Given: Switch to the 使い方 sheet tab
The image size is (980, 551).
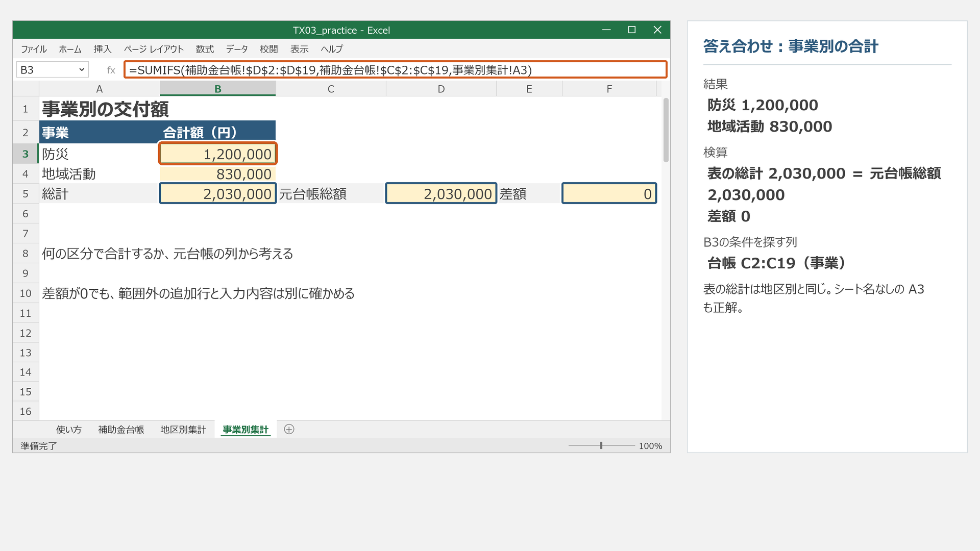Looking at the screenshot, I should (68, 430).
